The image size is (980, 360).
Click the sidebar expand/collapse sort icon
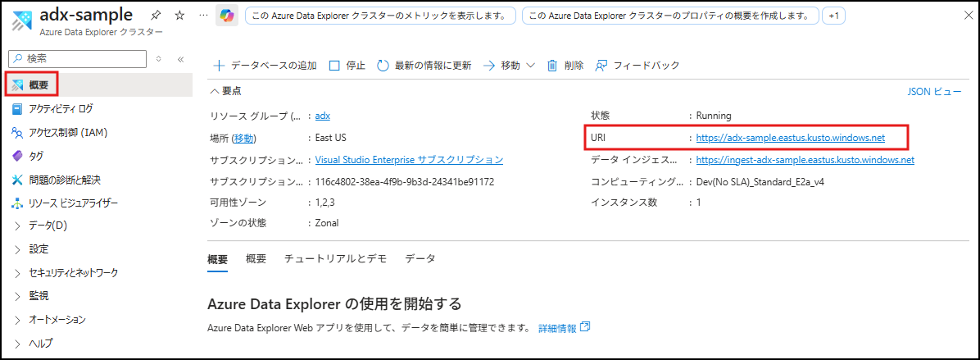159,59
